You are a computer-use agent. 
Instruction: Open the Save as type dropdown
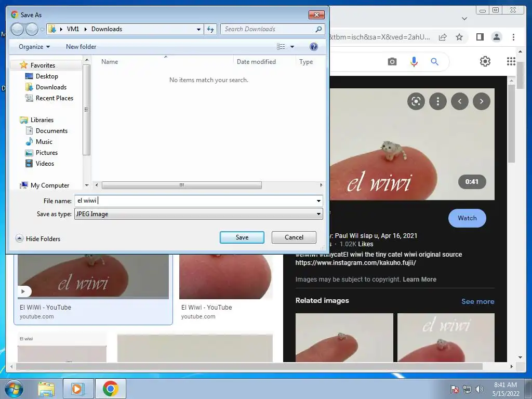(x=198, y=214)
